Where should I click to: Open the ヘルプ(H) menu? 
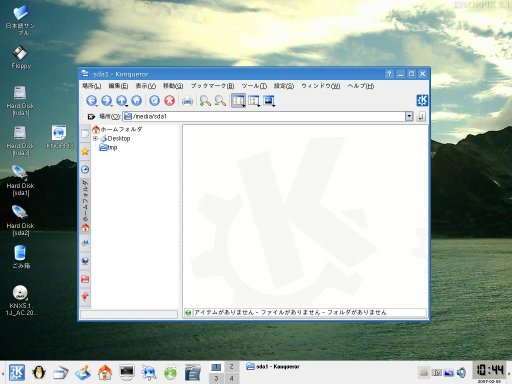pos(361,86)
